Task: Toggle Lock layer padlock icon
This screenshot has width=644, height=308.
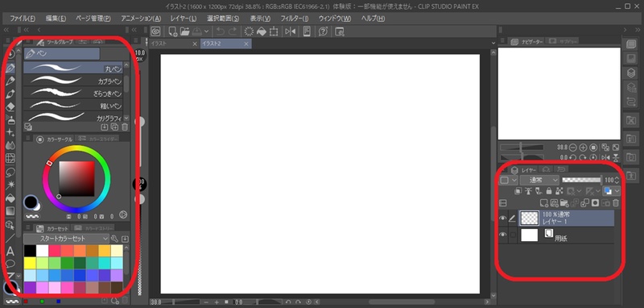Action: (549, 191)
